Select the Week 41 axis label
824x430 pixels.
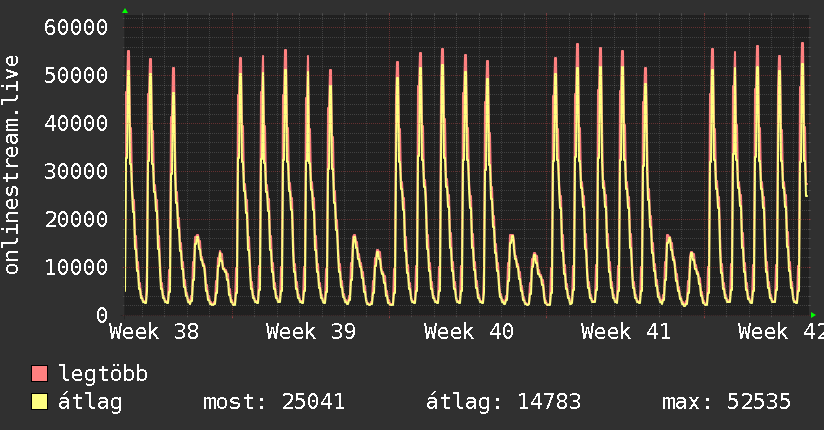pyautogui.click(x=626, y=332)
